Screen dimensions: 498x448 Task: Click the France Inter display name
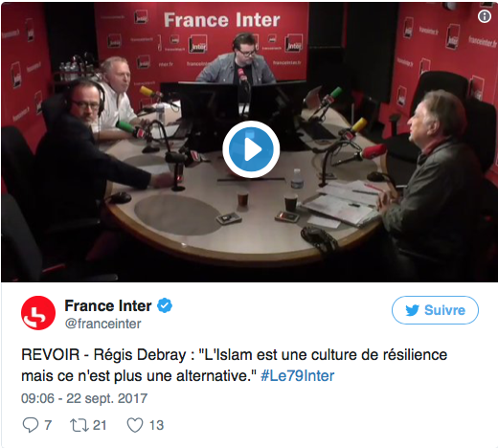click(x=108, y=305)
